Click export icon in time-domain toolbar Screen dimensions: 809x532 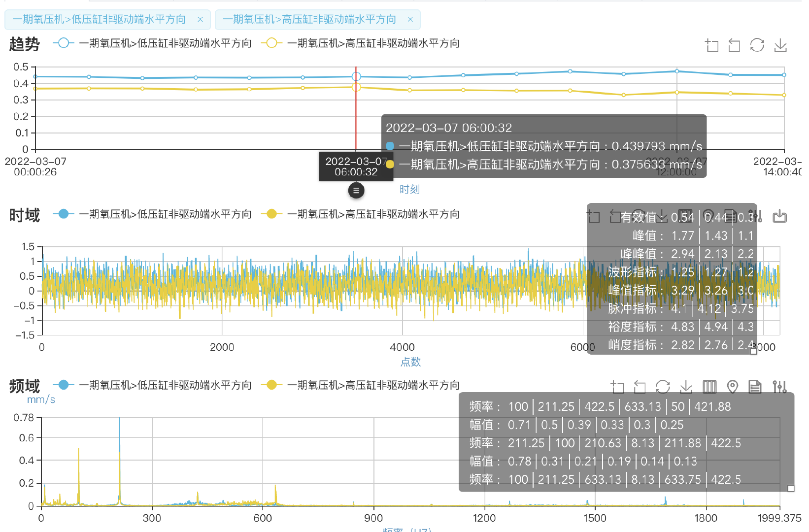tap(779, 216)
